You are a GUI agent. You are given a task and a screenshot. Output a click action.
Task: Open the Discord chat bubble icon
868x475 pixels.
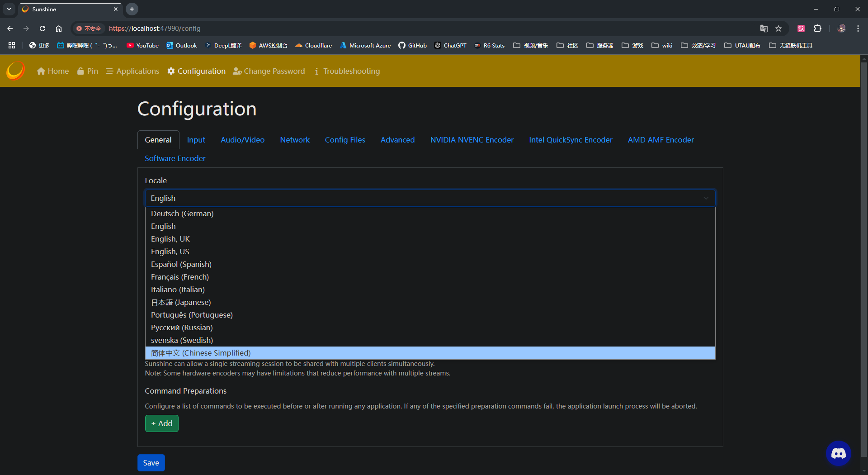[838, 453]
